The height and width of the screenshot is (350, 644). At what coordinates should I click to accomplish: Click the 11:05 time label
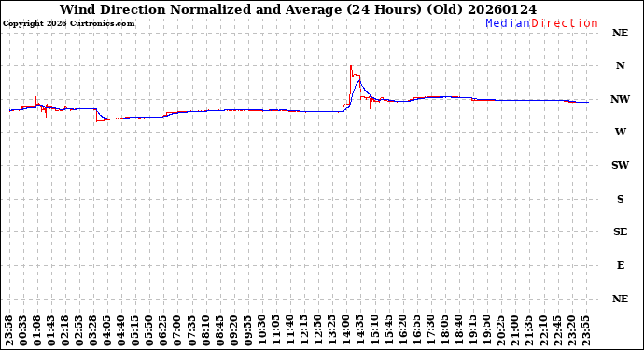pos(276,331)
